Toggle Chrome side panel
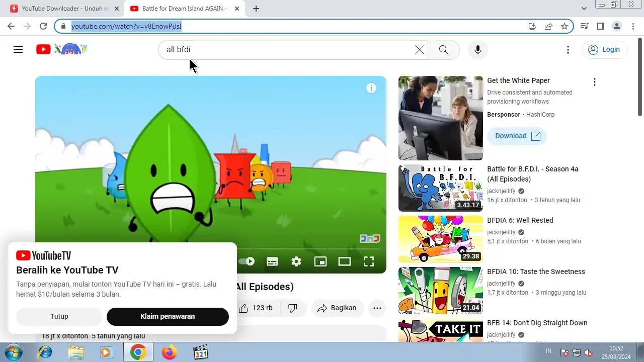Screen dimensions: 644x362 [x=601, y=26]
